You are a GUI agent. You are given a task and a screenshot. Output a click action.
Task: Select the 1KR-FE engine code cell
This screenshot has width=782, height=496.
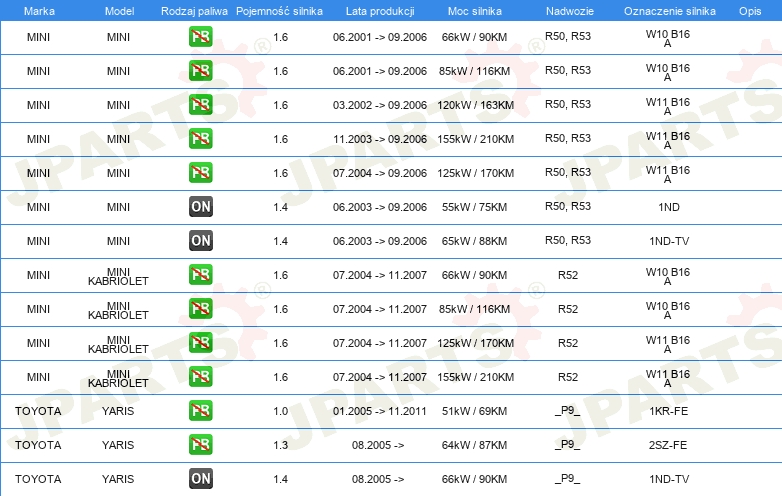pos(668,411)
